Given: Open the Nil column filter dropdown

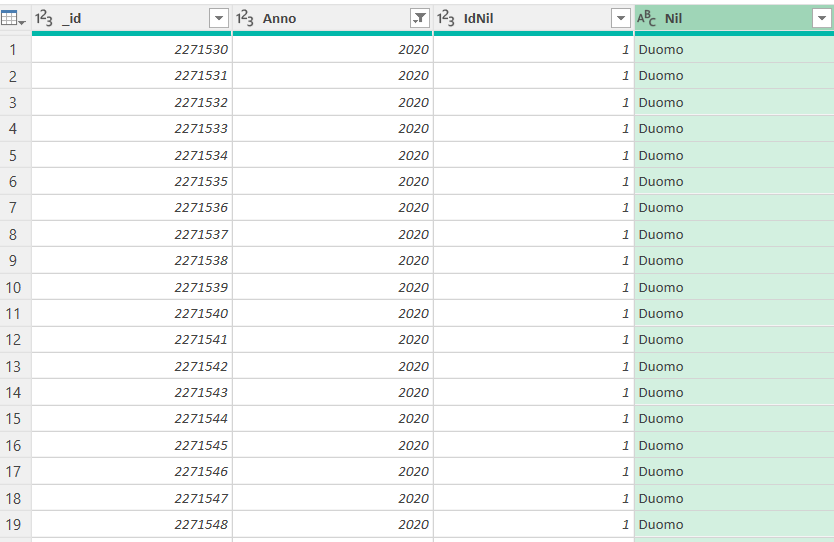Looking at the screenshot, I should click(x=821, y=18).
